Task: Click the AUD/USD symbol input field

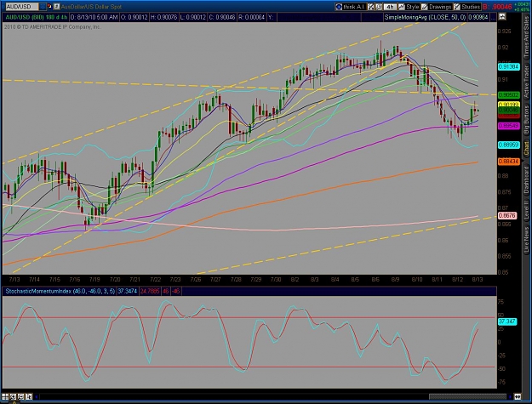Action: coord(21,7)
